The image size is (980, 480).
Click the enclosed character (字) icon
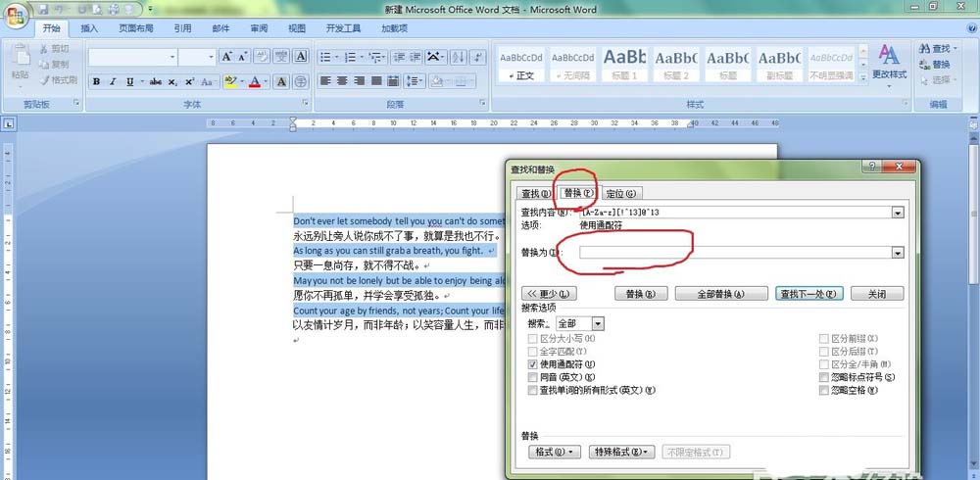[301, 82]
